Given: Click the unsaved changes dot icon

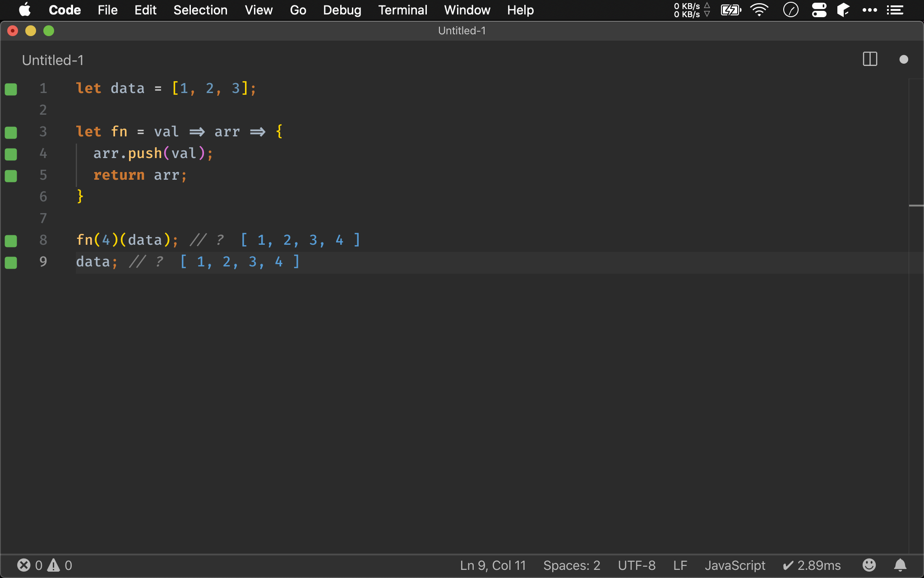Looking at the screenshot, I should pos(903,59).
